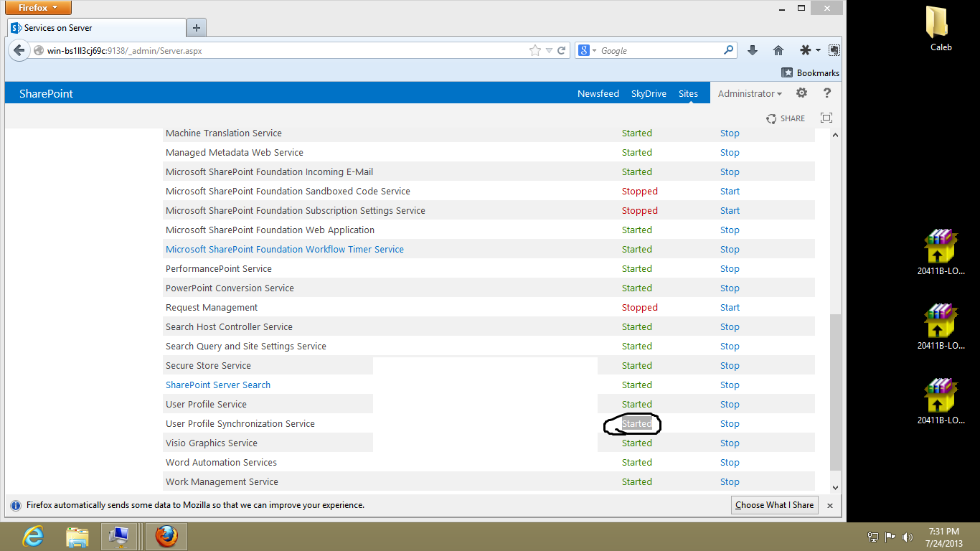The height and width of the screenshot is (551, 980).
Task: Open the SharePoint Server Search link
Action: [218, 385]
